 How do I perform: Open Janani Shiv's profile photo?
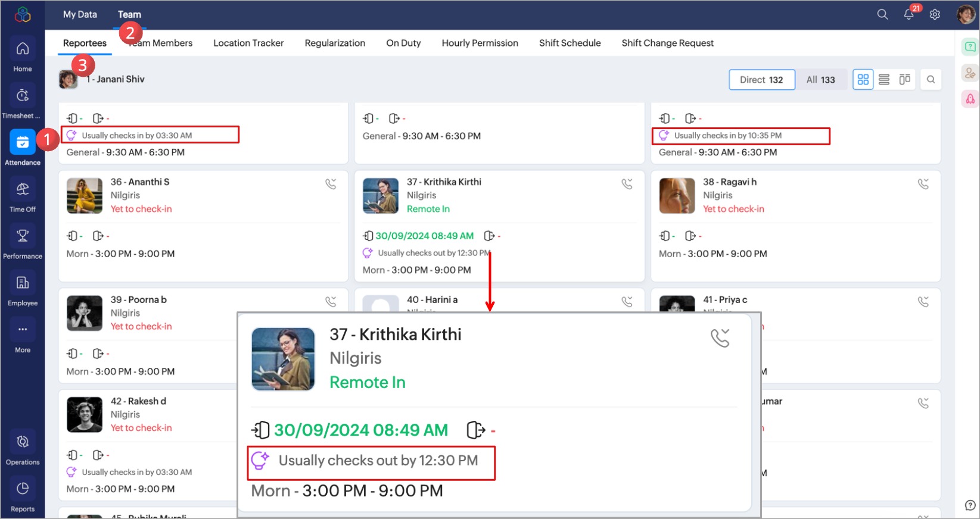tap(68, 79)
